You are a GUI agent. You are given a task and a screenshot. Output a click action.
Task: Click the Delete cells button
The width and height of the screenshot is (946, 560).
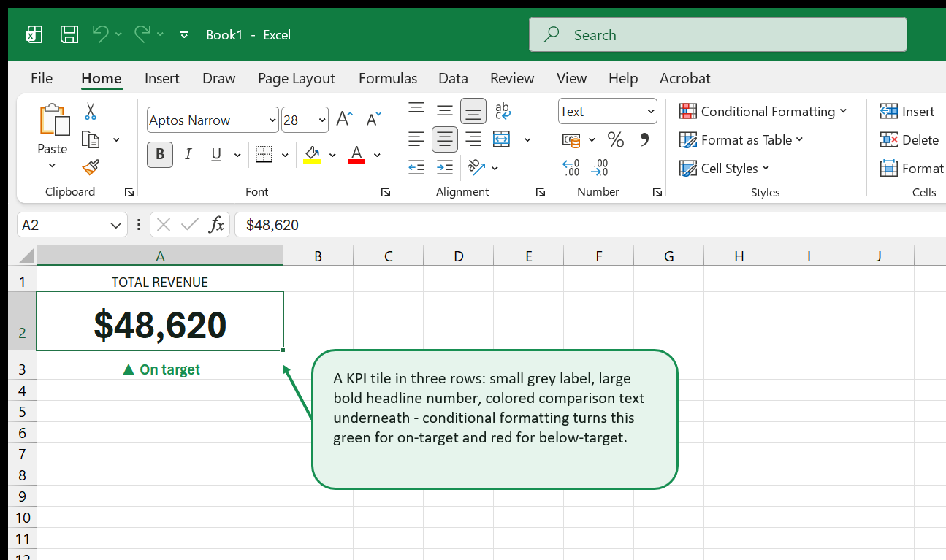909,139
